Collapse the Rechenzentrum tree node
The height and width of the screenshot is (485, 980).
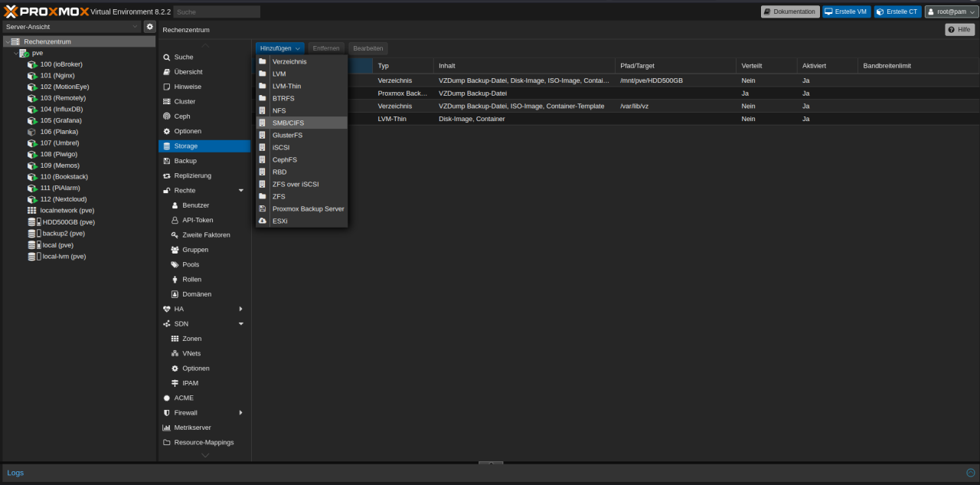pos(8,41)
